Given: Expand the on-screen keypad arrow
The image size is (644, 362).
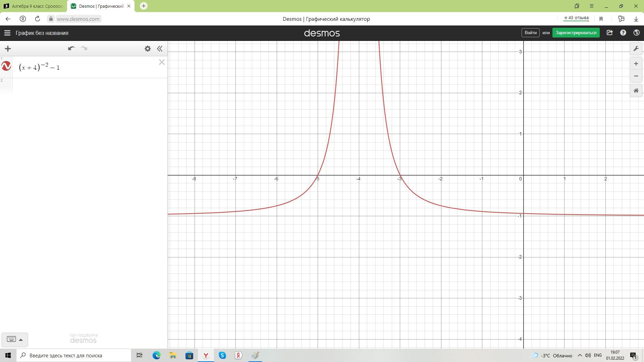Looking at the screenshot, I should 21,340.
